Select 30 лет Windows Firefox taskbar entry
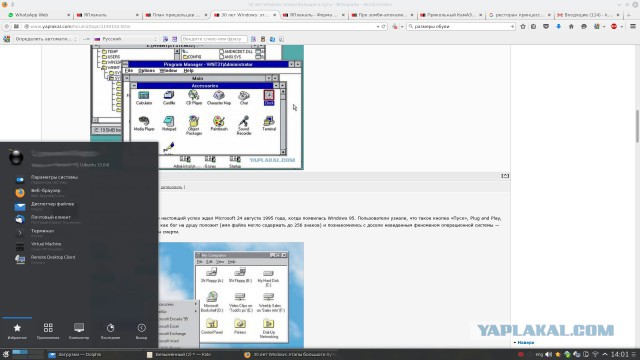 (x=290, y=354)
